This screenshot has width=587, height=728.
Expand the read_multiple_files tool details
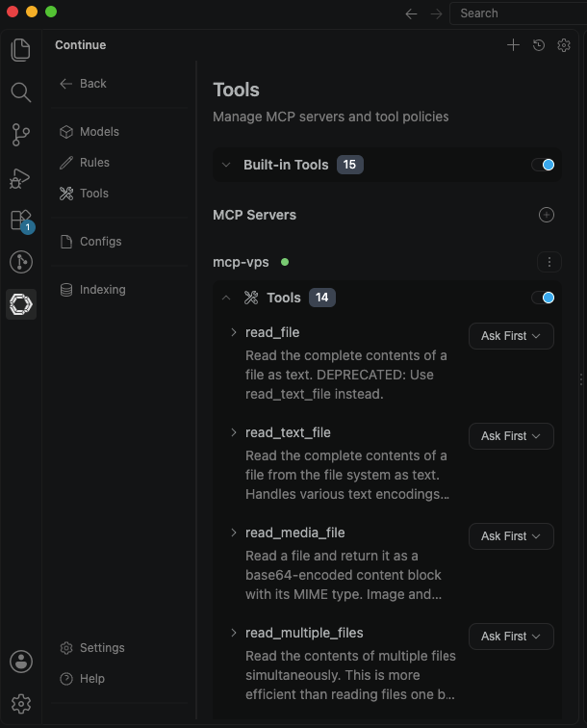[234, 633]
